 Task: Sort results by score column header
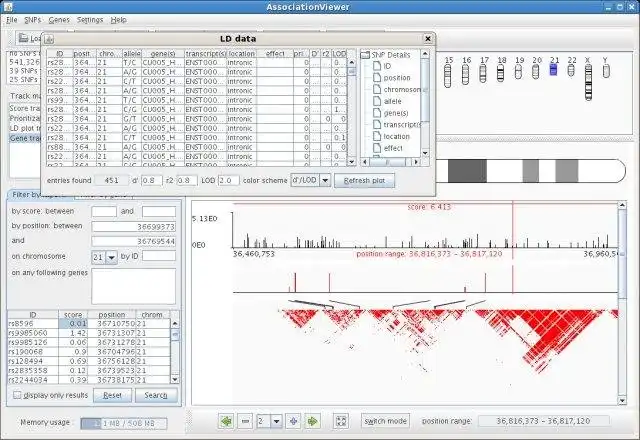73,315
